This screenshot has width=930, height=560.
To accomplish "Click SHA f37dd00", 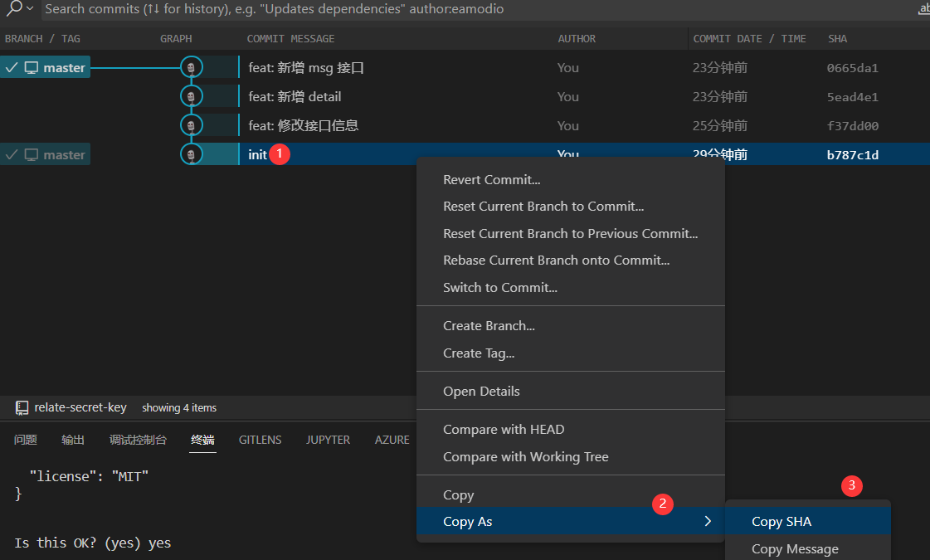I will coord(852,126).
